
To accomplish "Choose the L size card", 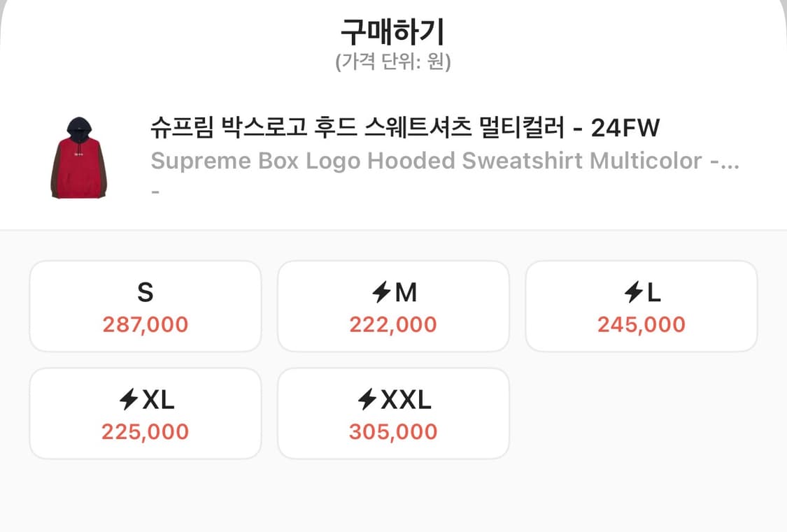I will (641, 305).
